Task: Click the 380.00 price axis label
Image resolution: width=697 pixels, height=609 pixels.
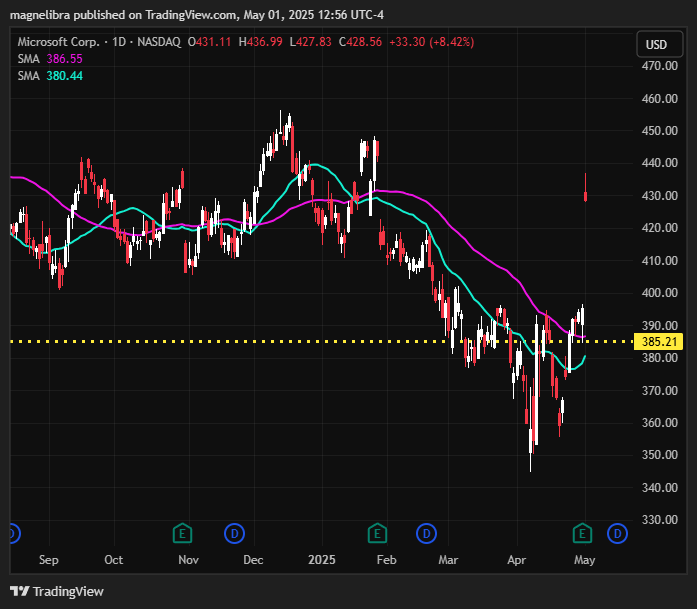Action: click(660, 357)
